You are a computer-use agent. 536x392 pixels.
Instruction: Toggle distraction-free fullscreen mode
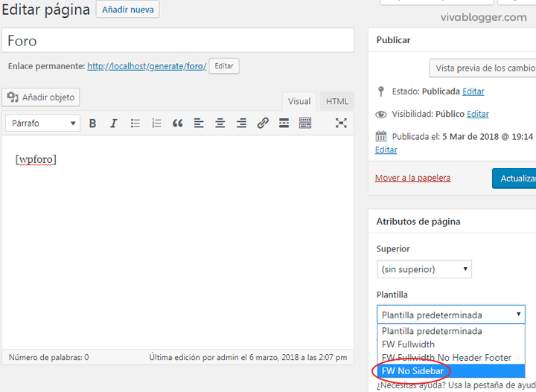(341, 123)
